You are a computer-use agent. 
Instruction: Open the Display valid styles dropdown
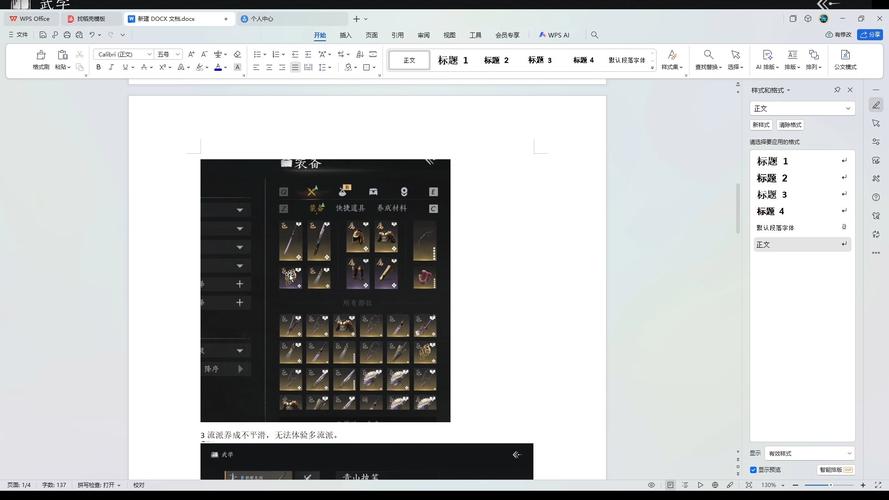point(809,453)
